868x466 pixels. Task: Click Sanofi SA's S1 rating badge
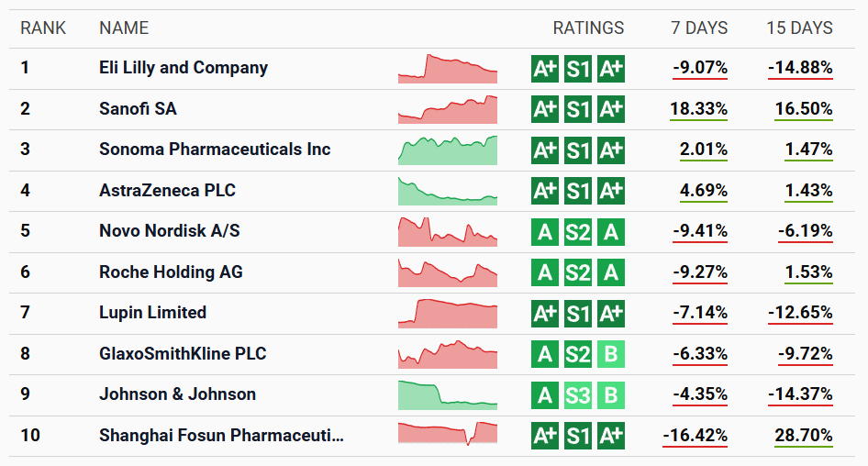click(578, 109)
